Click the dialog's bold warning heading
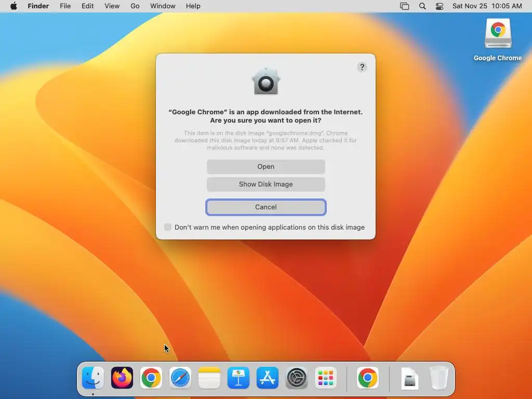Viewport: 532px width, 399px height. (265, 116)
